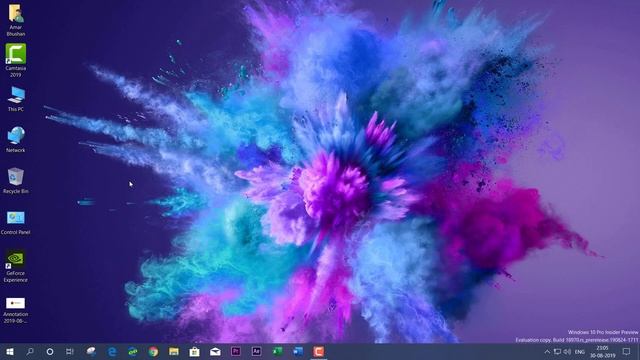Click the ENG language indicator
This screenshot has width=640, height=360.
(580, 352)
